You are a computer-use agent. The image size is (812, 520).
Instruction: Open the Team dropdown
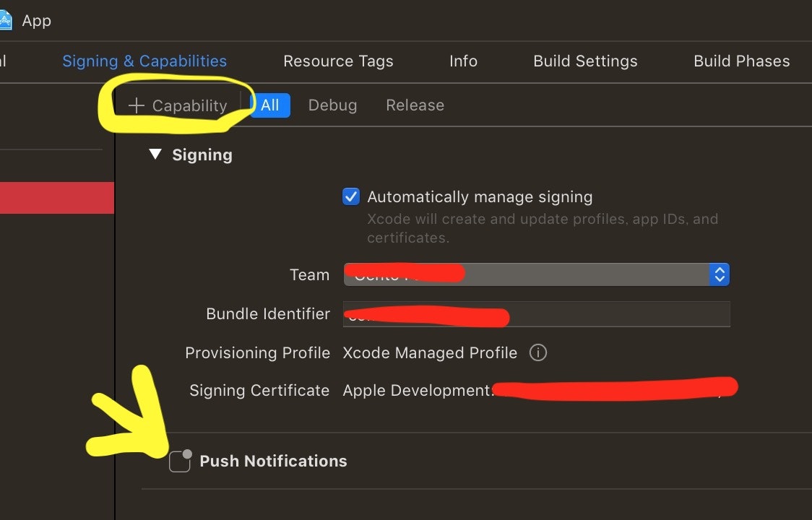point(537,274)
